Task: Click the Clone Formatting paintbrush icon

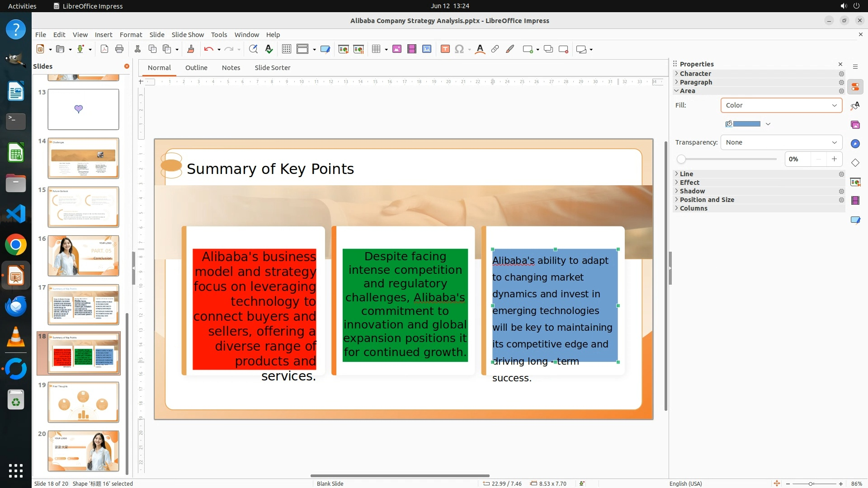Action: point(190,49)
